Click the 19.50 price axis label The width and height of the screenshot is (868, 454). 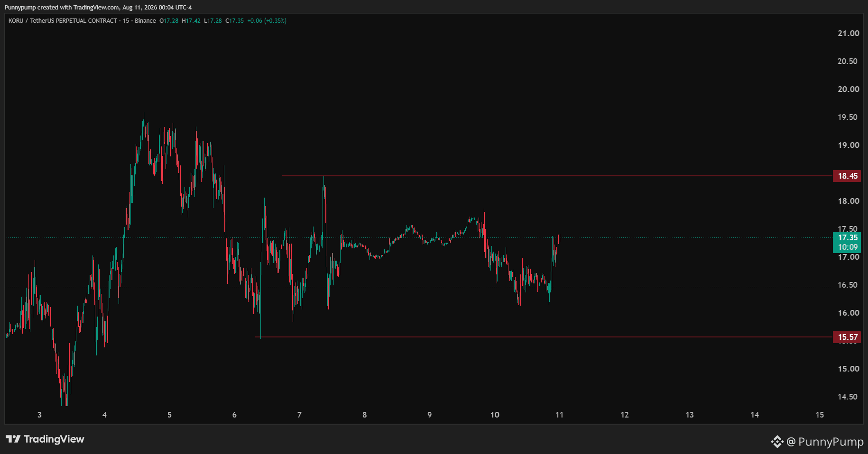(x=848, y=117)
